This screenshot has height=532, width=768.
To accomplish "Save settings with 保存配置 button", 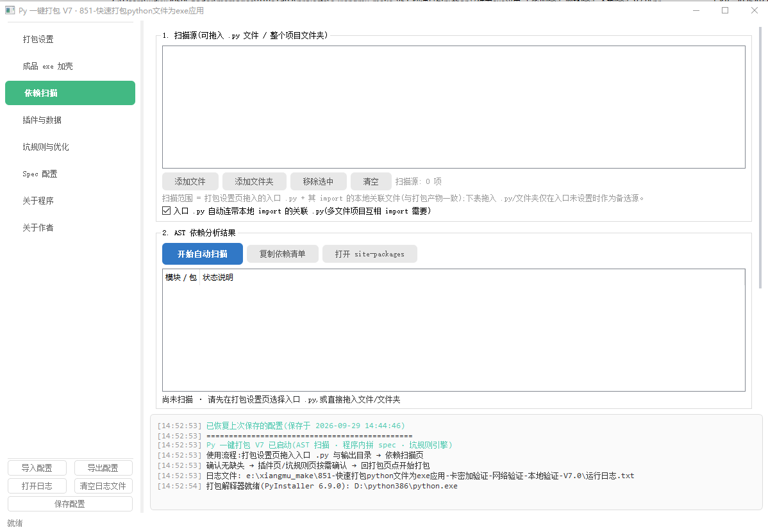I will (70, 504).
